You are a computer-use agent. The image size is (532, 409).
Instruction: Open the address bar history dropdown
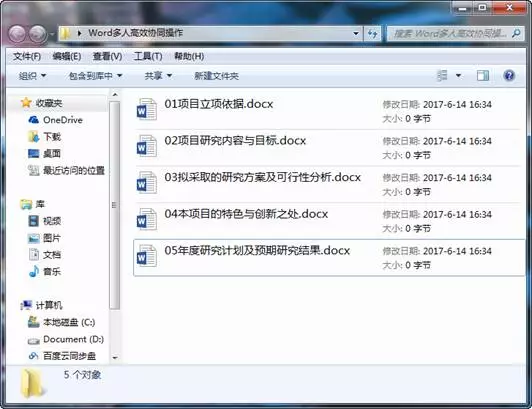coord(356,33)
